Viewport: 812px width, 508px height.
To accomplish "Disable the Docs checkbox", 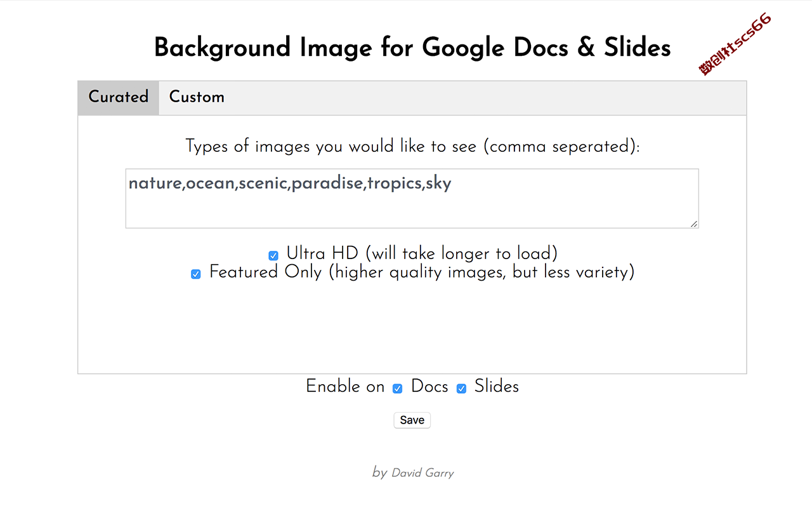I will pyautogui.click(x=398, y=388).
